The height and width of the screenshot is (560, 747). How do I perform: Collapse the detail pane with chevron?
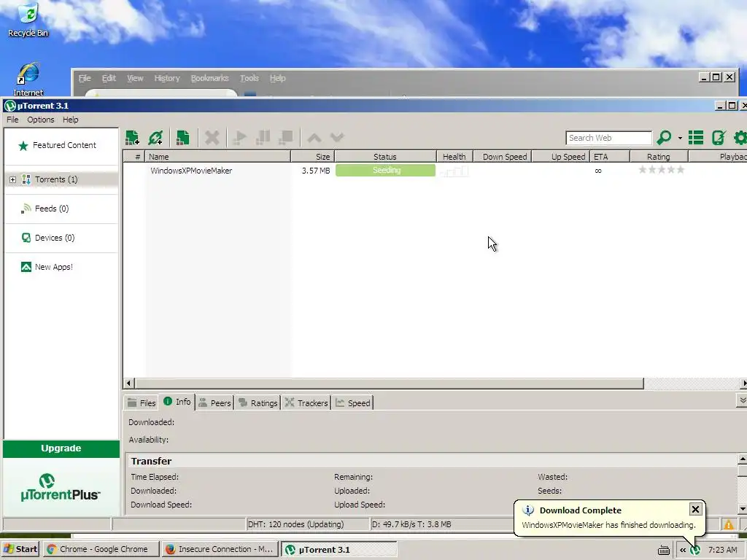tap(742, 400)
